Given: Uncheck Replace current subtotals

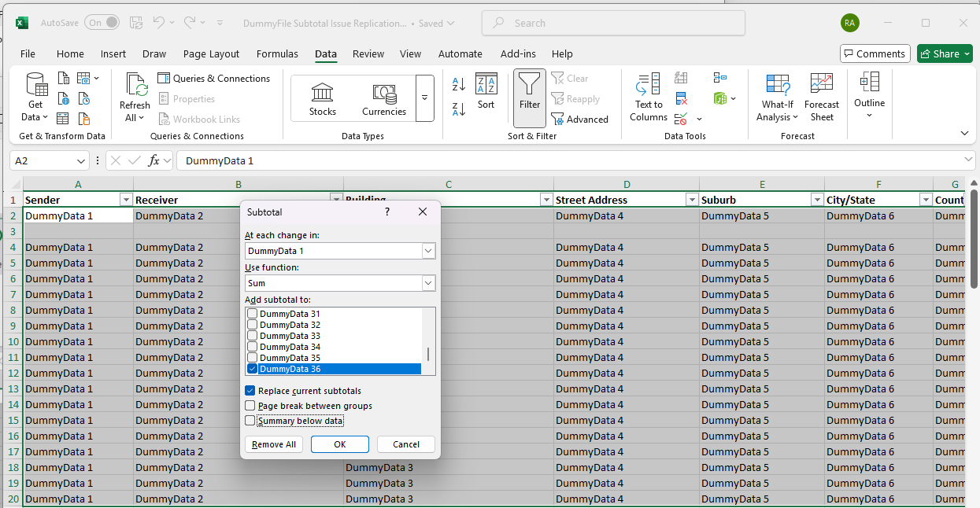Looking at the screenshot, I should (250, 391).
